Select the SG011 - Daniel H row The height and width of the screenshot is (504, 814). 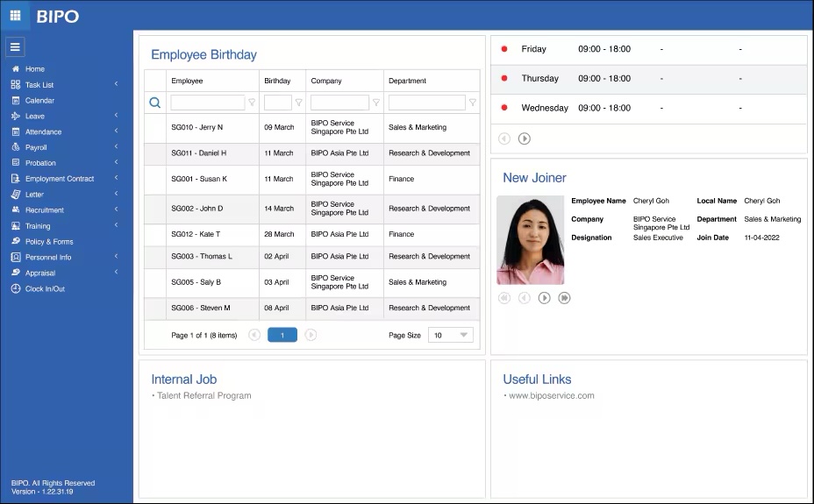coord(312,153)
